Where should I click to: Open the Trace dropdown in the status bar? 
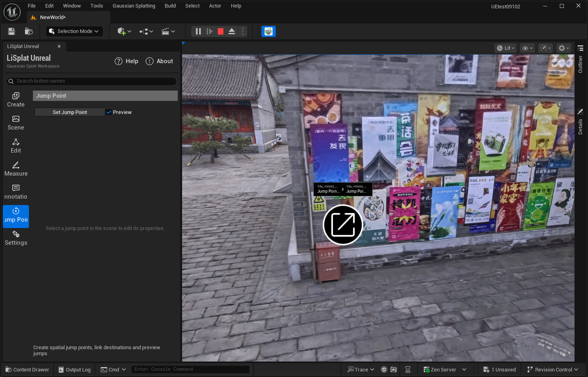tap(361, 369)
